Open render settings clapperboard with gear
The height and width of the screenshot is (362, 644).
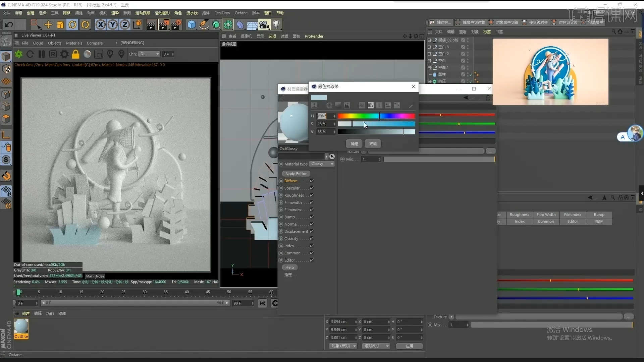176,24
